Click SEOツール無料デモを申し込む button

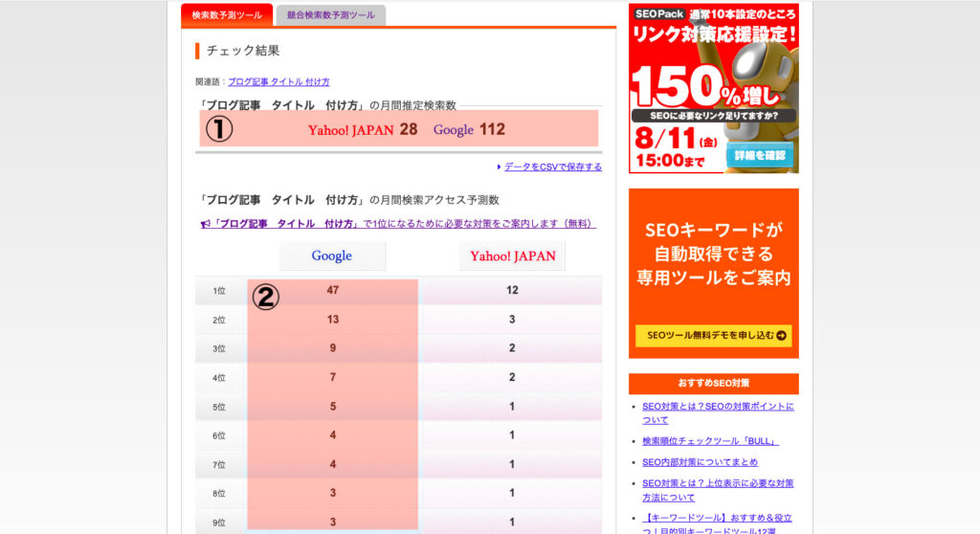point(714,335)
